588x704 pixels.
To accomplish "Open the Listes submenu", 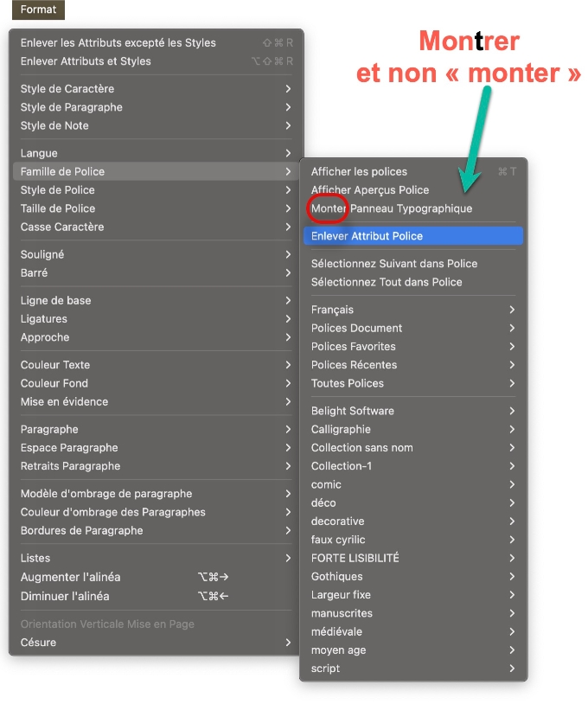I will point(157,558).
